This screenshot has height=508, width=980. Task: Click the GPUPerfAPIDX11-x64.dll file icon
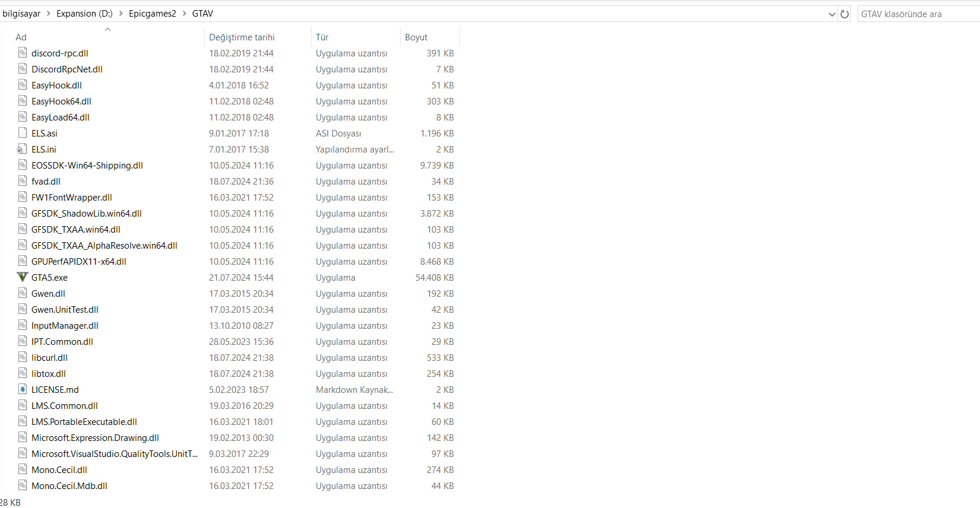(23, 261)
